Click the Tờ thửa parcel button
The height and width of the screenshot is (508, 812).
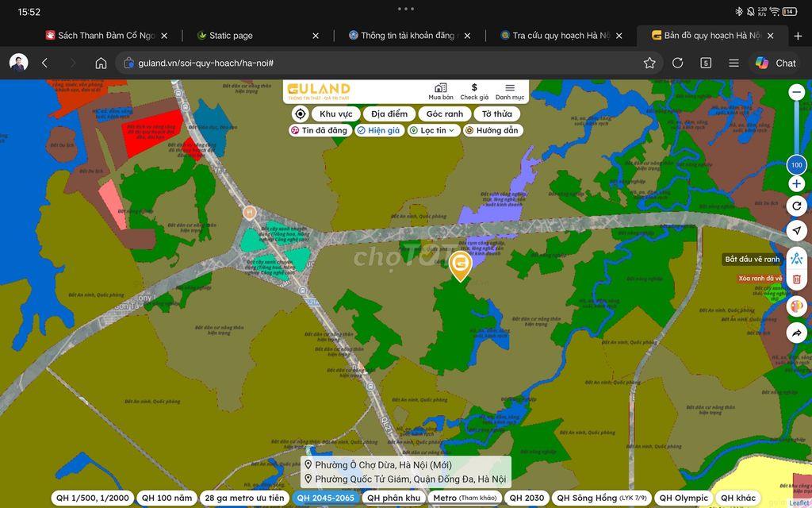pos(497,114)
